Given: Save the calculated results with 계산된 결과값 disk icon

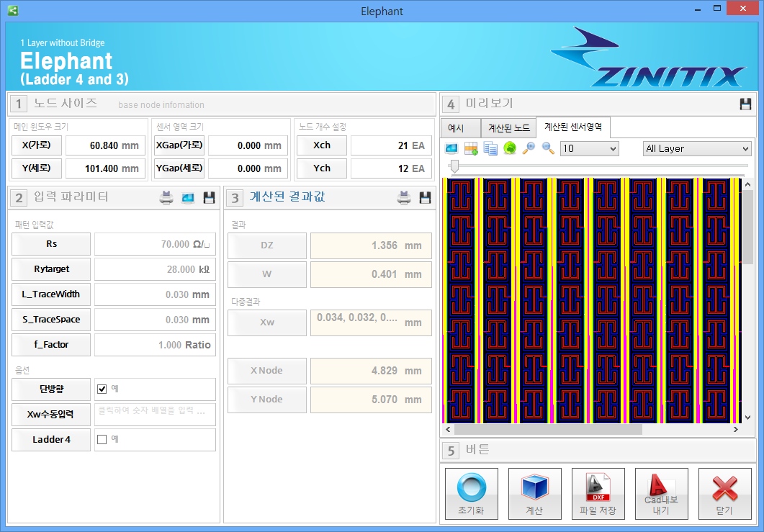Looking at the screenshot, I should (x=425, y=198).
